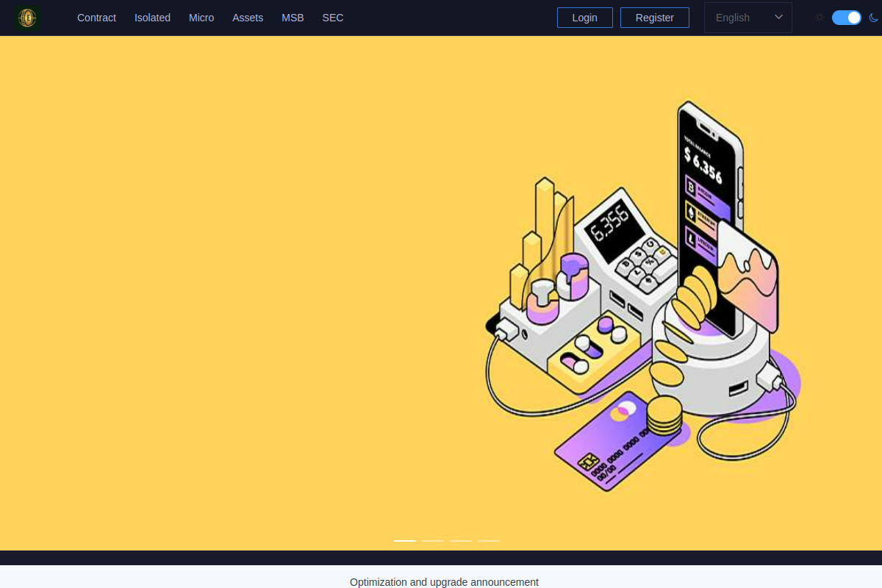
Task: Click the moon icon inside the theme switch
Action: [x=873, y=18]
